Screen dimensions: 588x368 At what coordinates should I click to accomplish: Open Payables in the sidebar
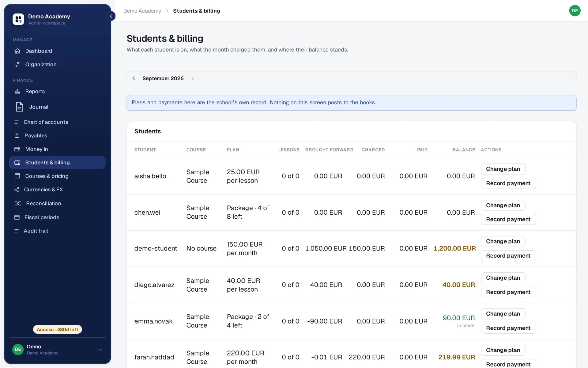58,136
